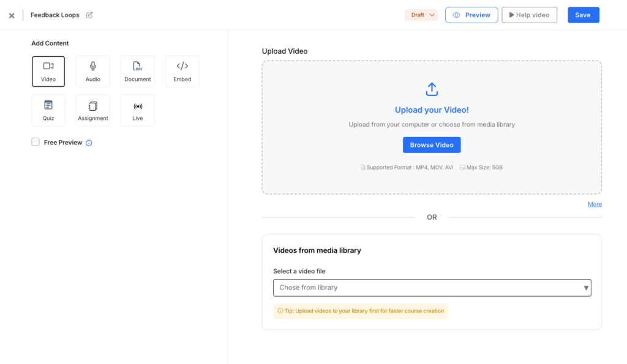627x364 pixels.
Task: Click the Free Preview info tooltip icon
Action: [89, 143]
